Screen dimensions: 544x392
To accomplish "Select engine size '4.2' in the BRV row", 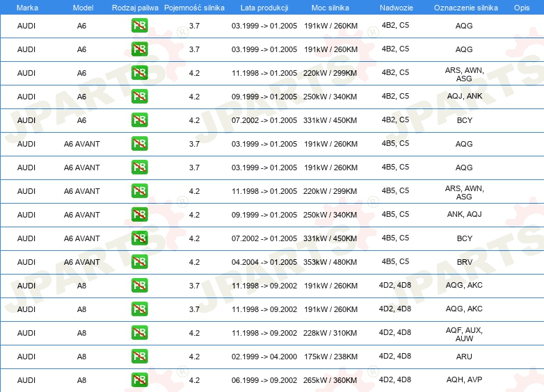I will click(x=194, y=262).
